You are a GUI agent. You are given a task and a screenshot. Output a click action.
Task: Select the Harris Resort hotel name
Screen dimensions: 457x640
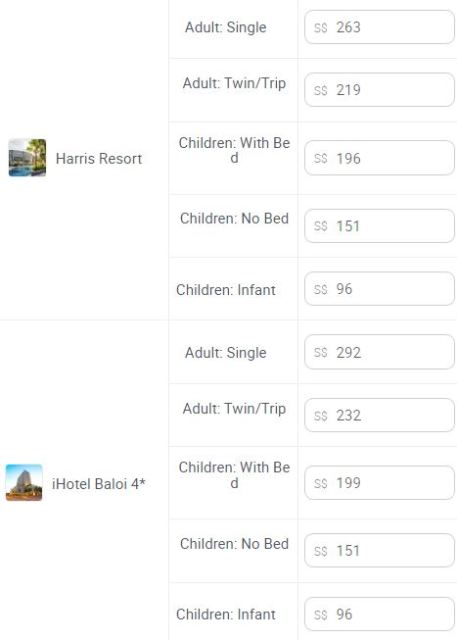tap(99, 158)
